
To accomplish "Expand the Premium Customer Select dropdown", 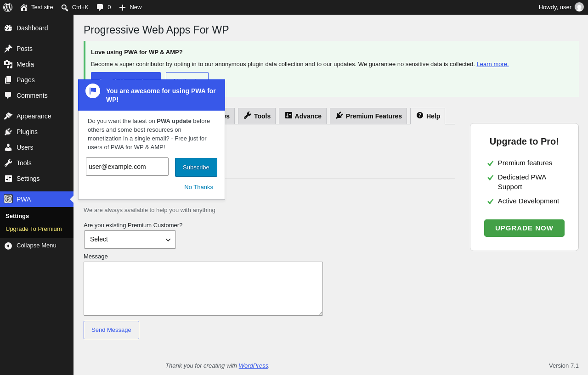I will tap(130, 240).
